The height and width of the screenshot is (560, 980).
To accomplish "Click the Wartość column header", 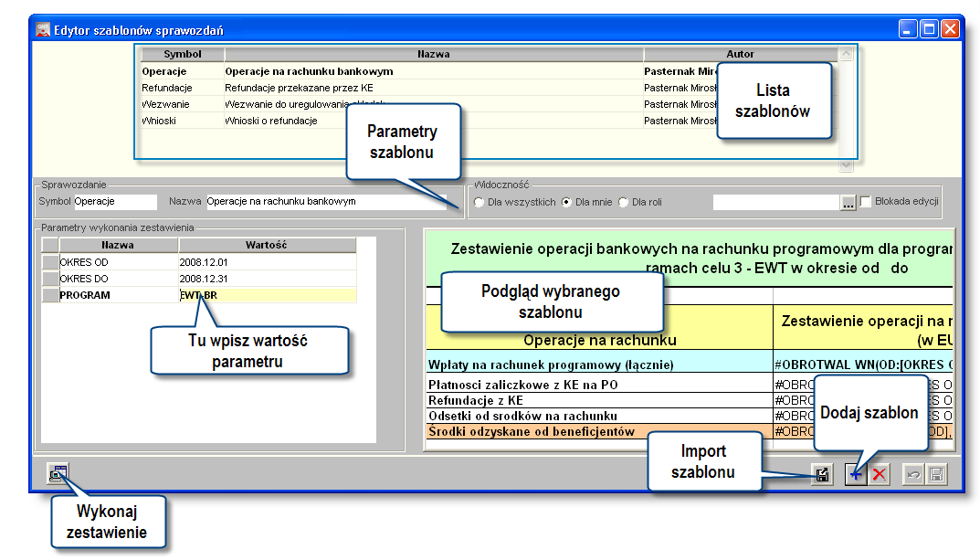I will tap(267, 245).
